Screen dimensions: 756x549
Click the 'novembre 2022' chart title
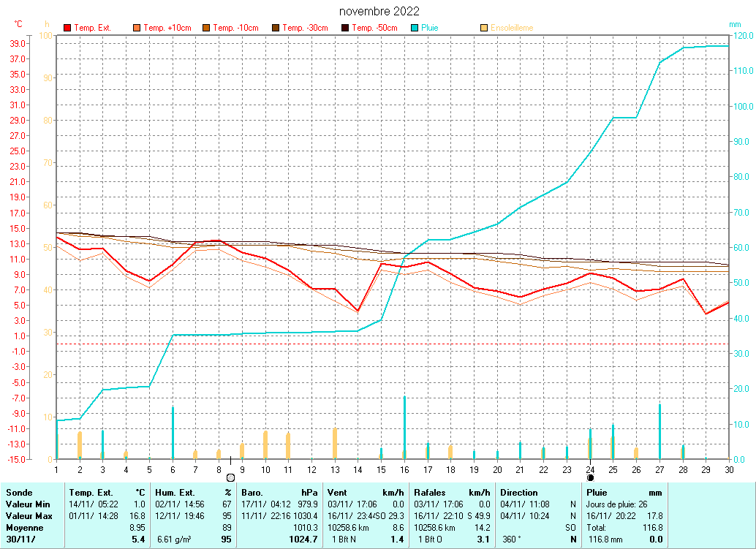[x=379, y=12]
